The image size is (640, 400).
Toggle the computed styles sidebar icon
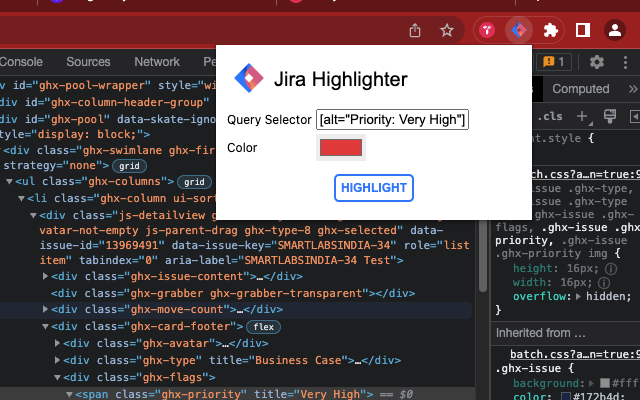[x=635, y=117]
